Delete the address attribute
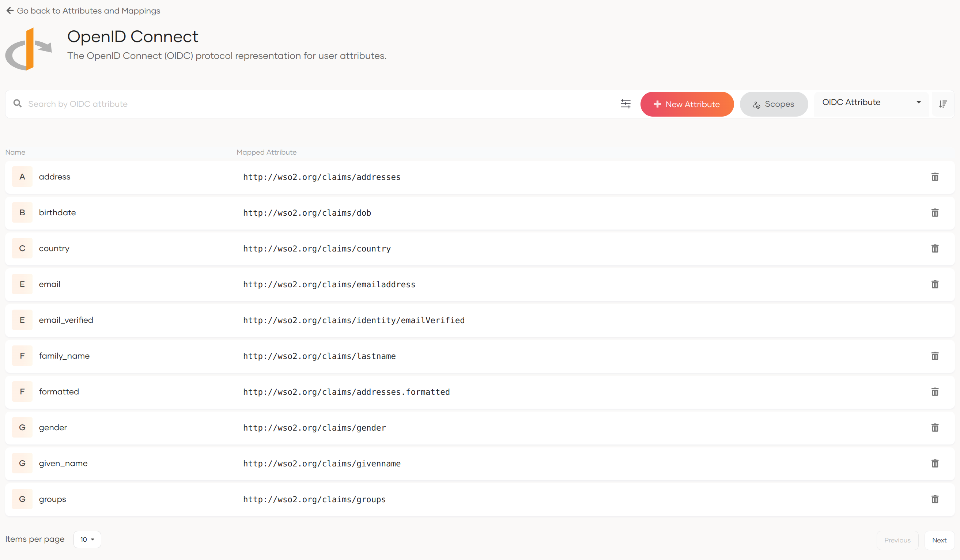Image resolution: width=960 pixels, height=560 pixels. (935, 177)
